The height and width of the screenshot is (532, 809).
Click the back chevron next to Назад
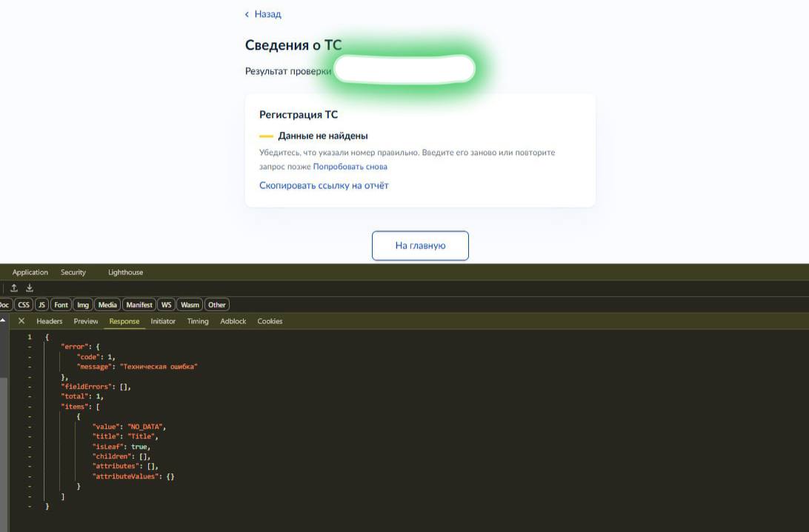point(247,14)
